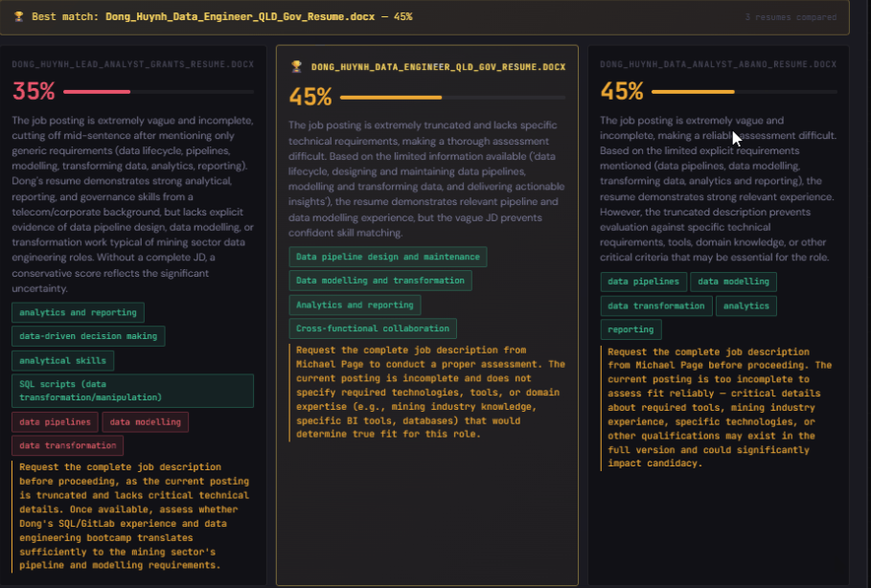Click 'data-driven decision making' tag
The image size is (871, 588).
point(88,336)
